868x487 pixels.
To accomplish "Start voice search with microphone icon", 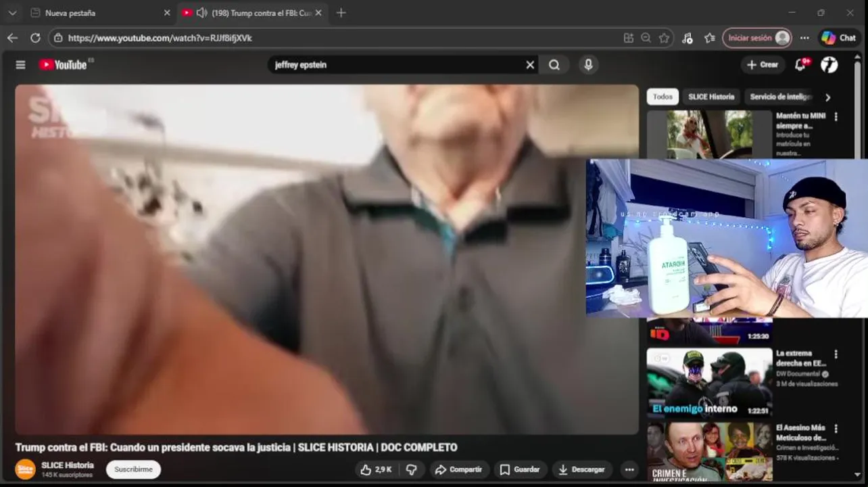I will point(588,65).
